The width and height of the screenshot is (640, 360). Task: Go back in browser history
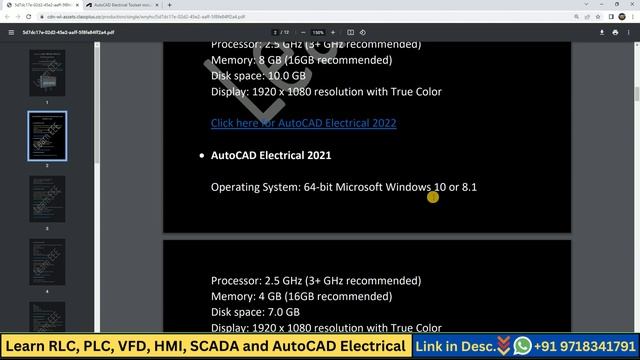pos(7,17)
